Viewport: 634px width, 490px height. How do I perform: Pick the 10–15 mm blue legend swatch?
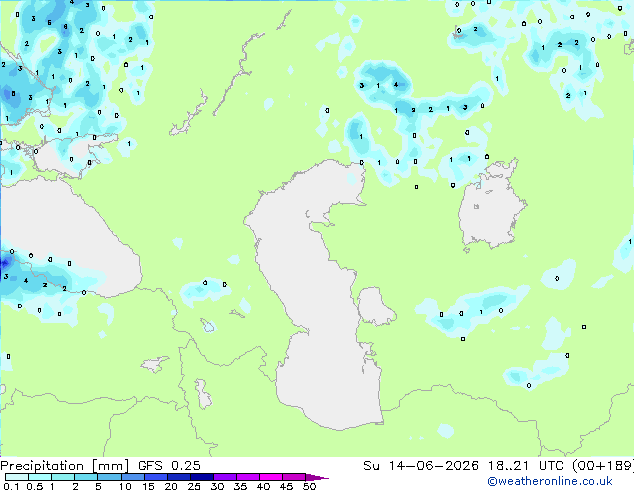(133, 477)
